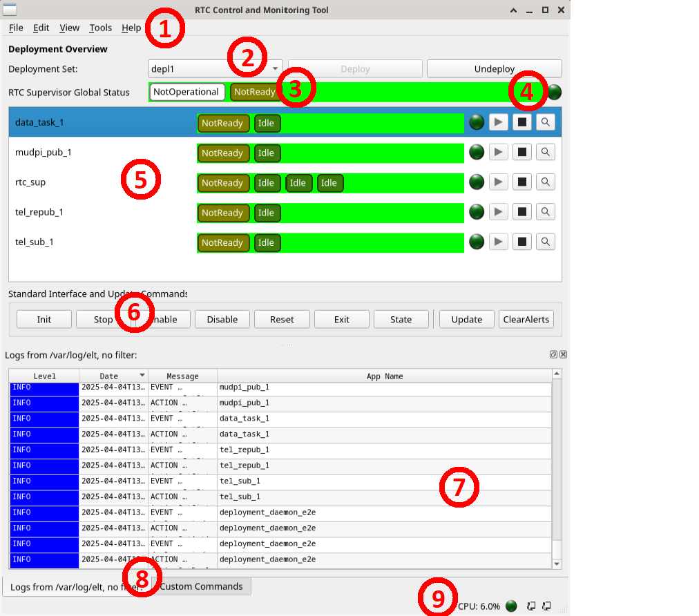Click the ClearAlerts button
This screenshot has height=616, width=699.
pos(526,319)
